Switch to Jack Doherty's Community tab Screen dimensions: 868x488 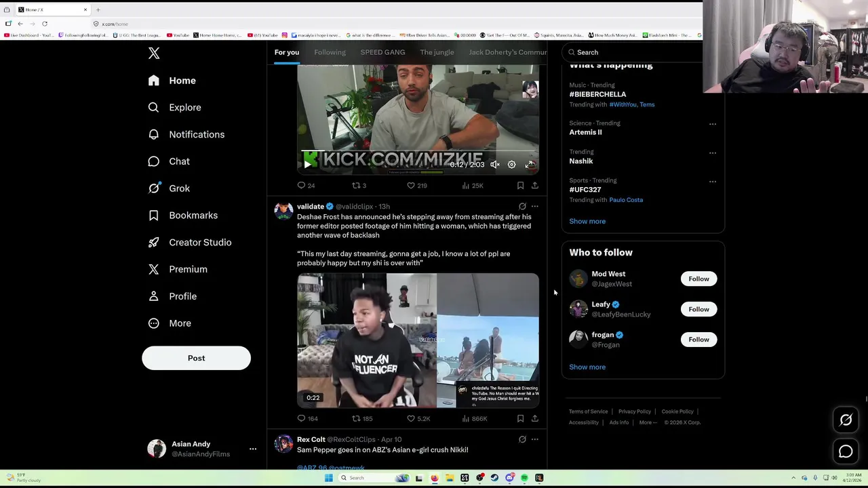tap(508, 52)
